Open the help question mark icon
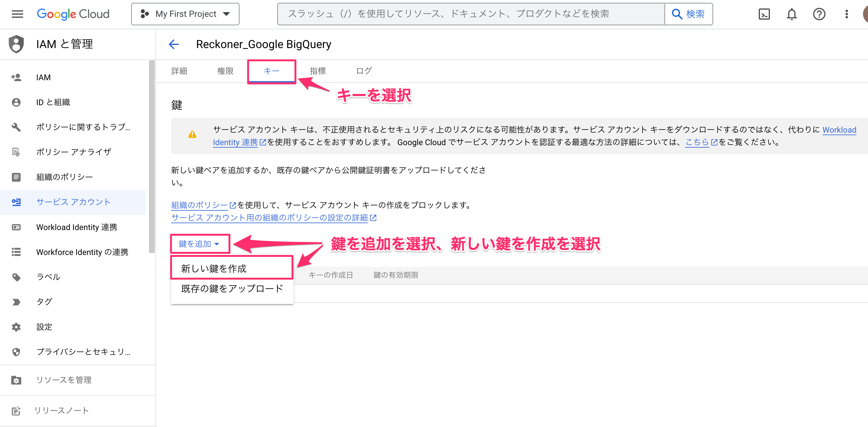Image resolution: width=868 pixels, height=427 pixels. (819, 14)
